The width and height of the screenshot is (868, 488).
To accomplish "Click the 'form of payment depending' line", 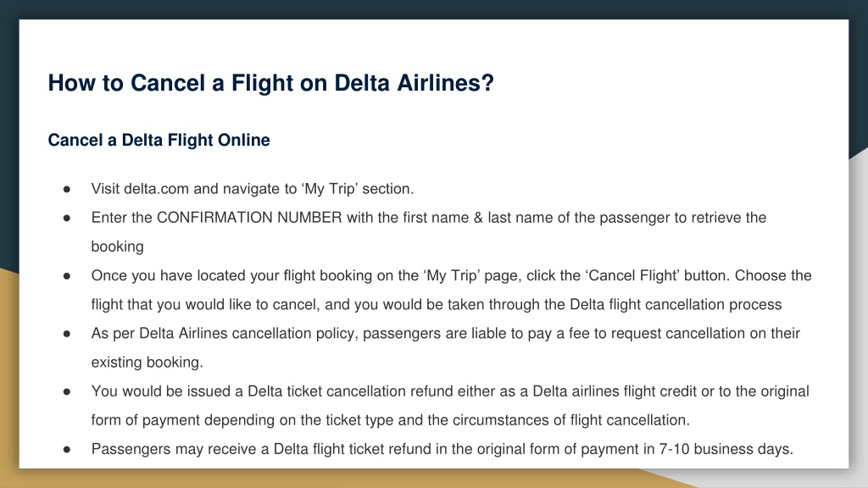I will tap(390, 420).
